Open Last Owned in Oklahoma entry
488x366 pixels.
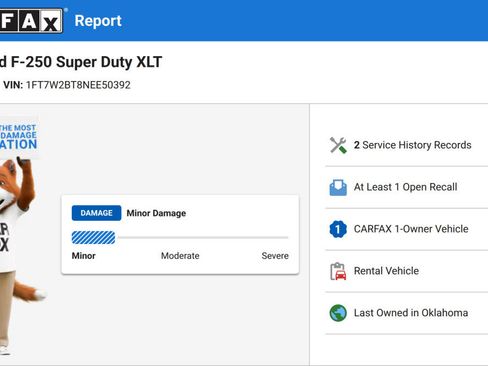407,313
